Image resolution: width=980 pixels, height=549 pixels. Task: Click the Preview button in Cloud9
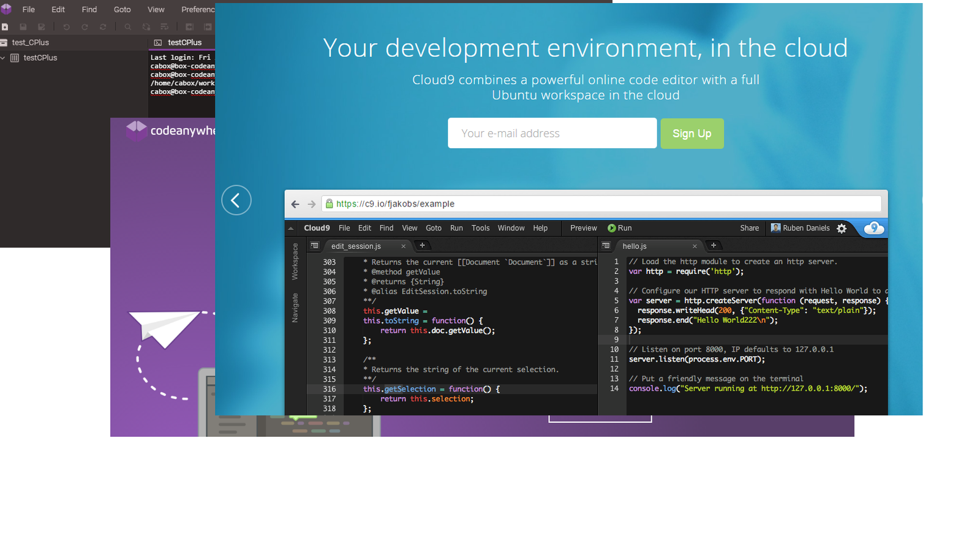point(584,228)
